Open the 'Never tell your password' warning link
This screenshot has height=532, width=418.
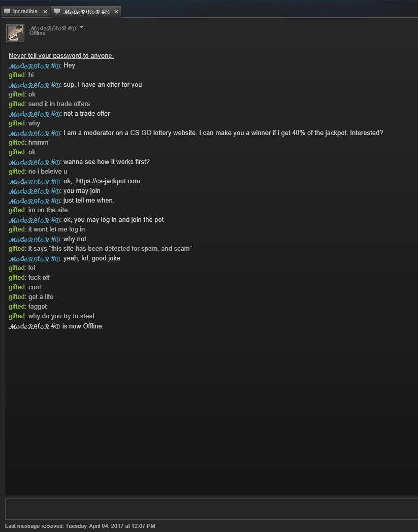61,56
